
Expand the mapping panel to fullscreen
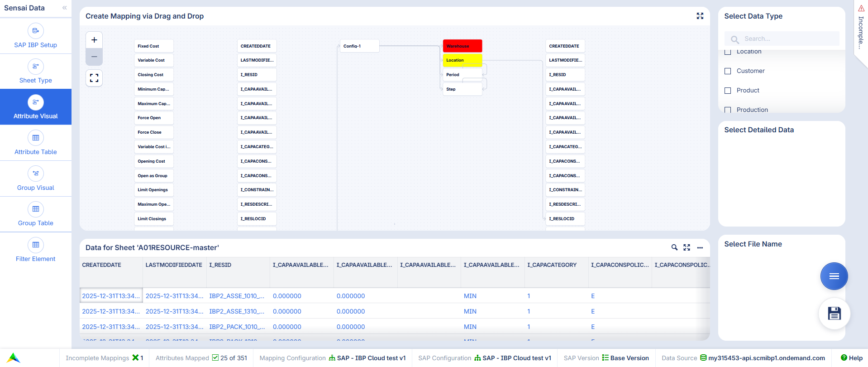[x=700, y=16]
